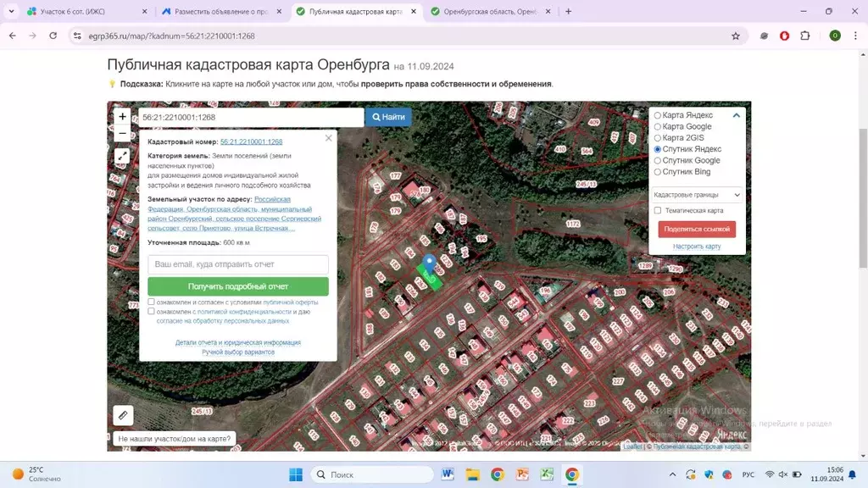The width and height of the screenshot is (868, 488).
Task: Select the Спутник Google base map option
Action: coord(657,160)
